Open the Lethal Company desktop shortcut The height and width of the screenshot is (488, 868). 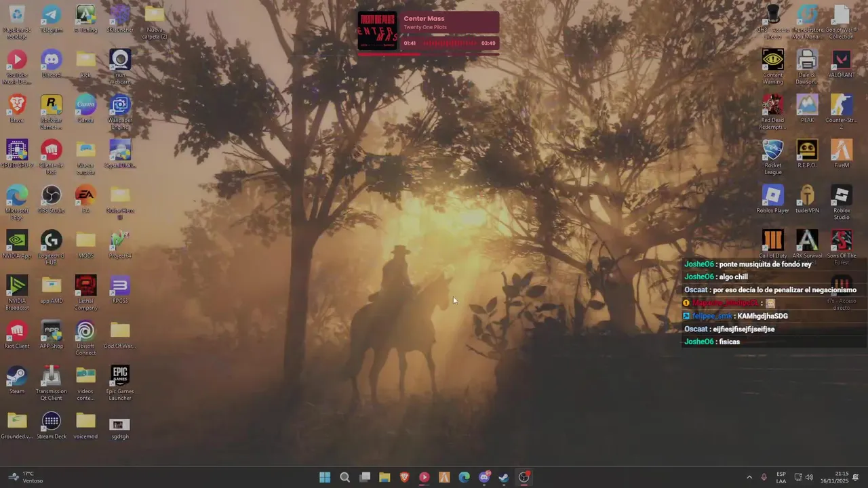(x=85, y=293)
